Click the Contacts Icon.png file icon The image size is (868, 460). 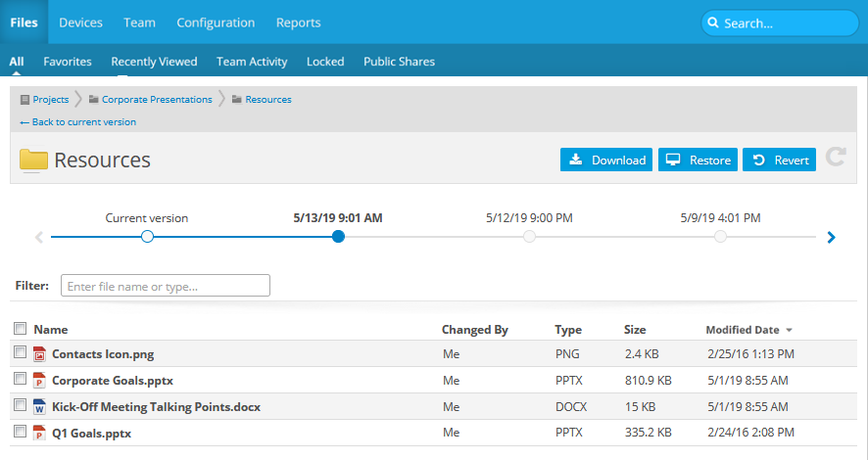coord(40,353)
